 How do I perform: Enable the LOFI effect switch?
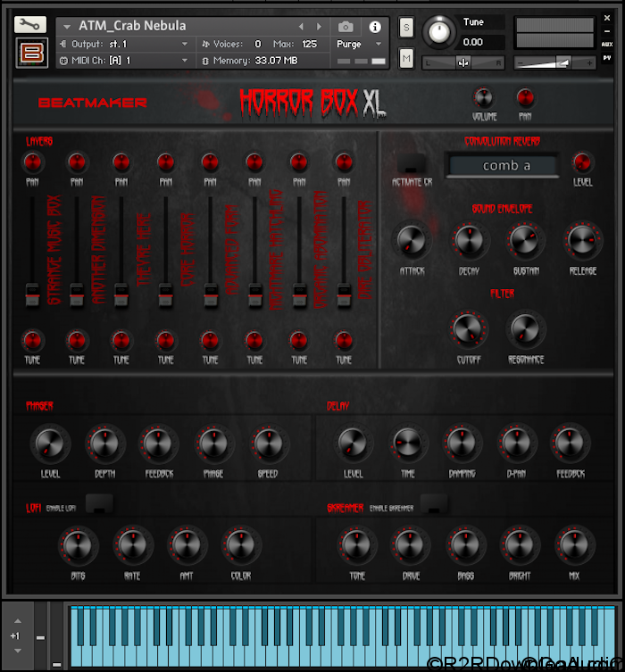[99, 503]
